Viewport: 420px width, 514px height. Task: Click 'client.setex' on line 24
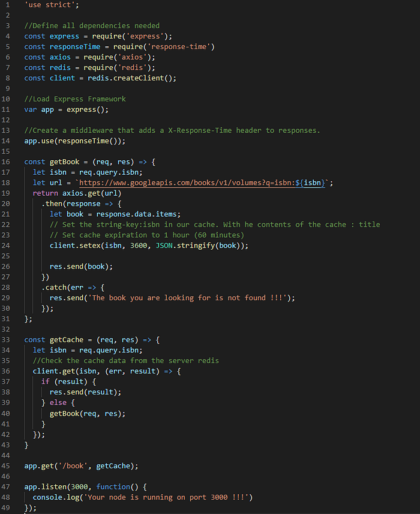[75, 246]
